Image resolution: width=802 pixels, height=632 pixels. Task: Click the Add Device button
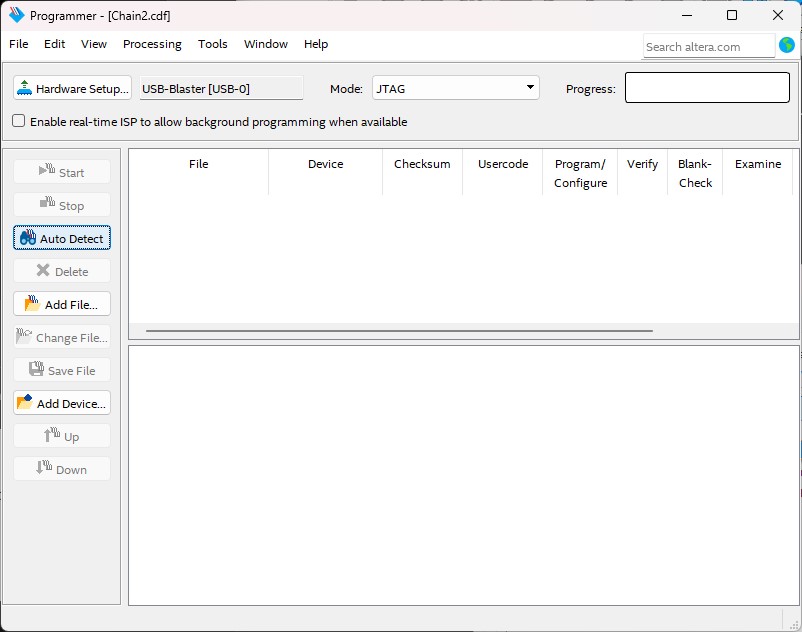62,403
